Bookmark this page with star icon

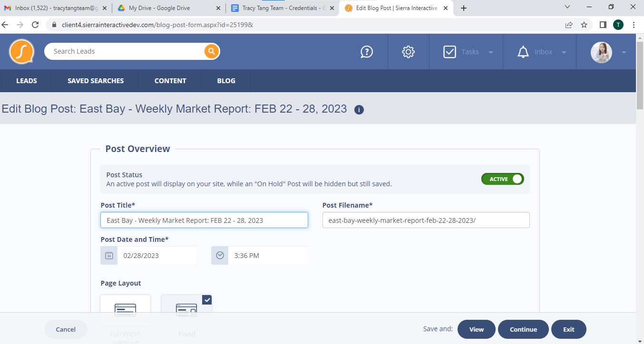584,25
